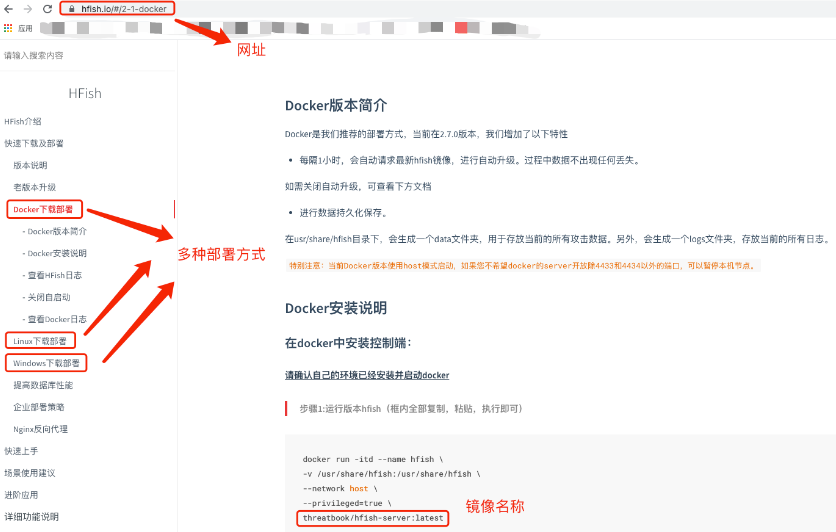Click the orange 特别注意 warning note
836x532 pixels.
523,265
